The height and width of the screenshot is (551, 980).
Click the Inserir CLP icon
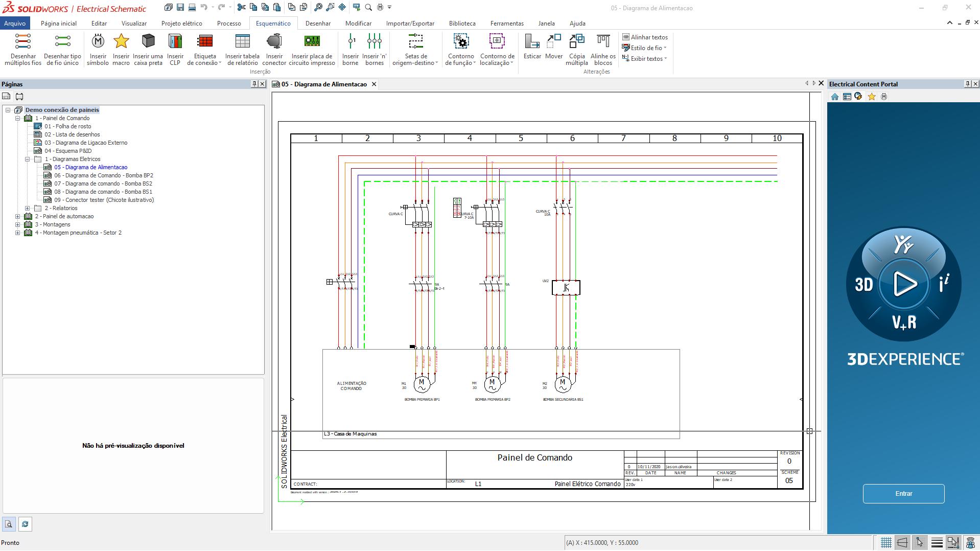point(175,41)
